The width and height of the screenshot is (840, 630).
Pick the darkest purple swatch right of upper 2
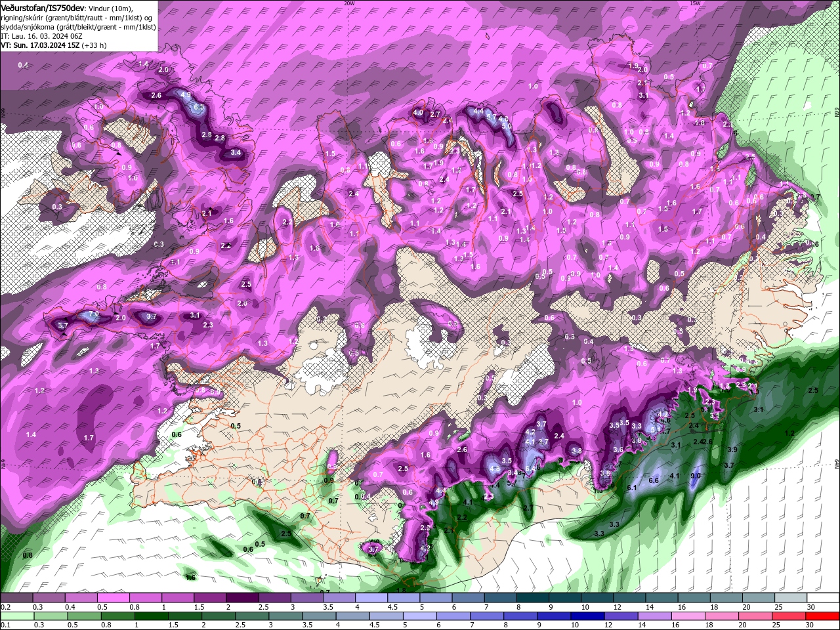click(241, 598)
